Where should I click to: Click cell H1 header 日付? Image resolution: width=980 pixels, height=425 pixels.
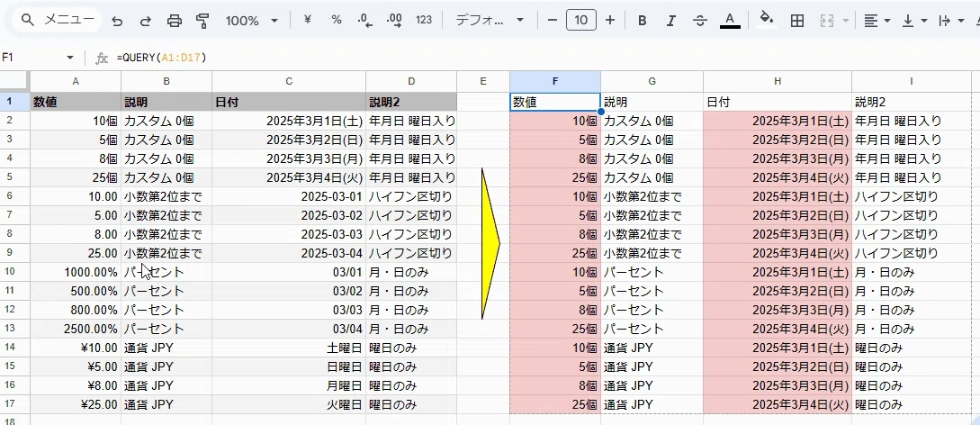(x=778, y=102)
